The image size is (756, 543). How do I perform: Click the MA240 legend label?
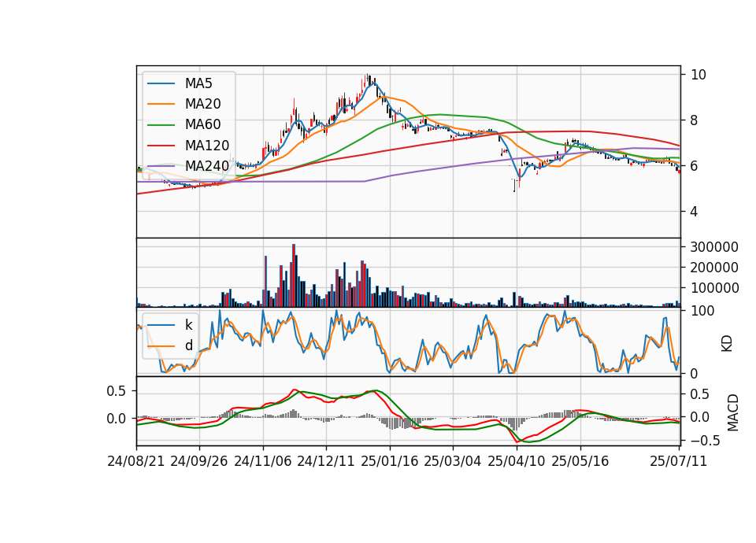207,166
